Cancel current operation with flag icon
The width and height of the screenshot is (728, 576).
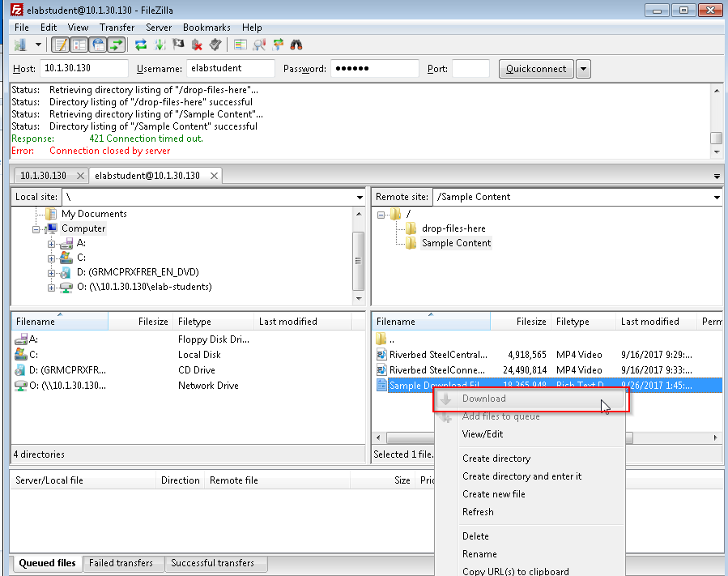click(x=178, y=45)
